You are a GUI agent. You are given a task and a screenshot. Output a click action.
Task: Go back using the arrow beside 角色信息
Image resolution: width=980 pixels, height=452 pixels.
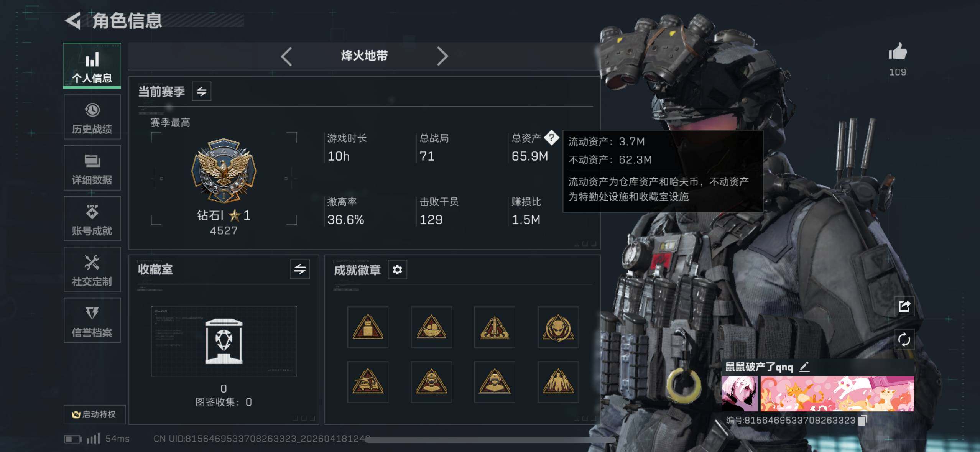tap(73, 20)
